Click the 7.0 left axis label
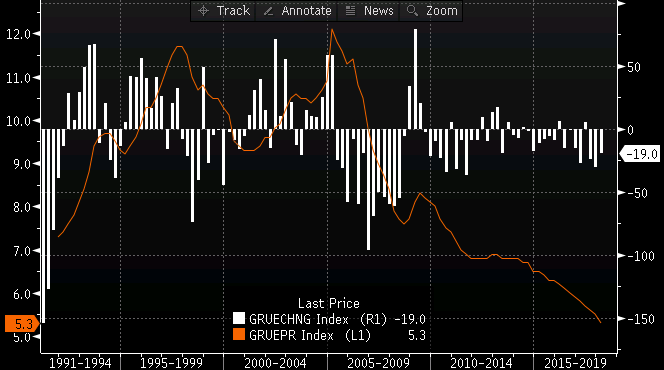 (x=22, y=251)
